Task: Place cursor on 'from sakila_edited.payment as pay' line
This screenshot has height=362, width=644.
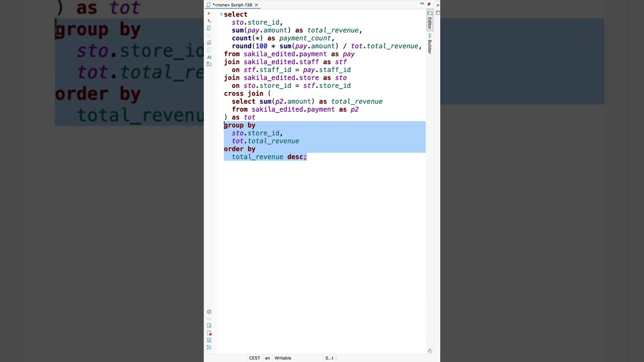Action: (x=289, y=54)
